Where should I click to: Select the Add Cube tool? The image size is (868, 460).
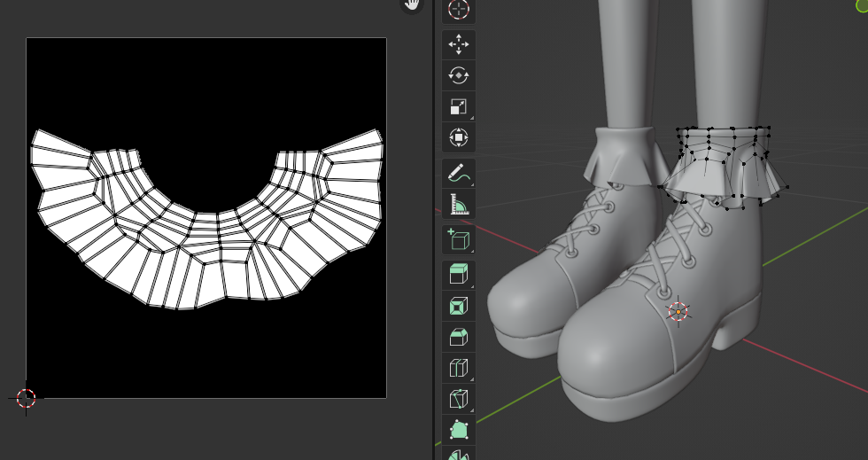458,239
